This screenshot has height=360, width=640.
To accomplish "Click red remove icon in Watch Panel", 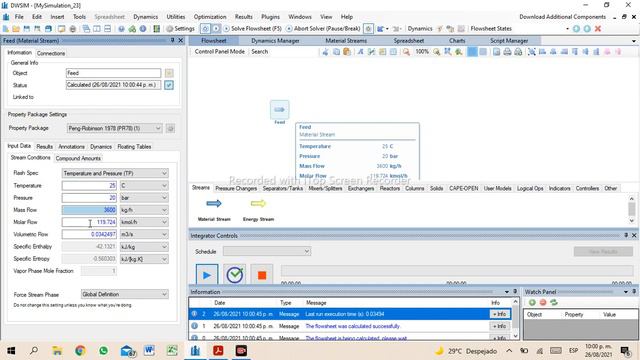I will [543, 302].
